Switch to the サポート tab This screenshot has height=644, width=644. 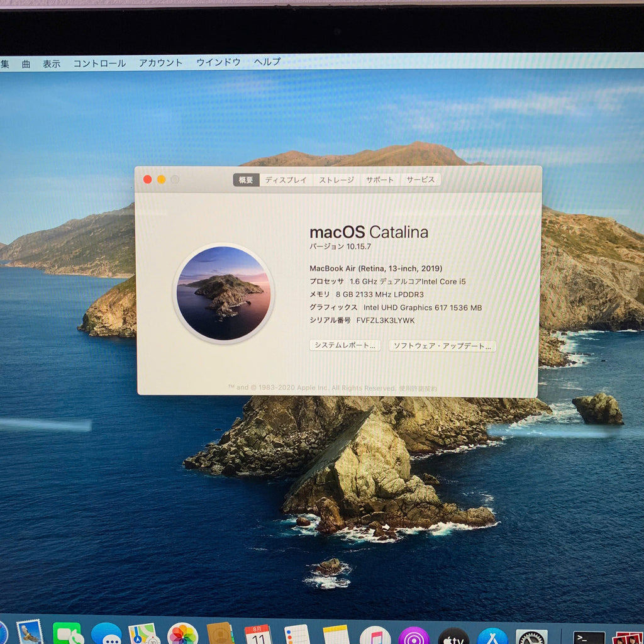tap(380, 180)
